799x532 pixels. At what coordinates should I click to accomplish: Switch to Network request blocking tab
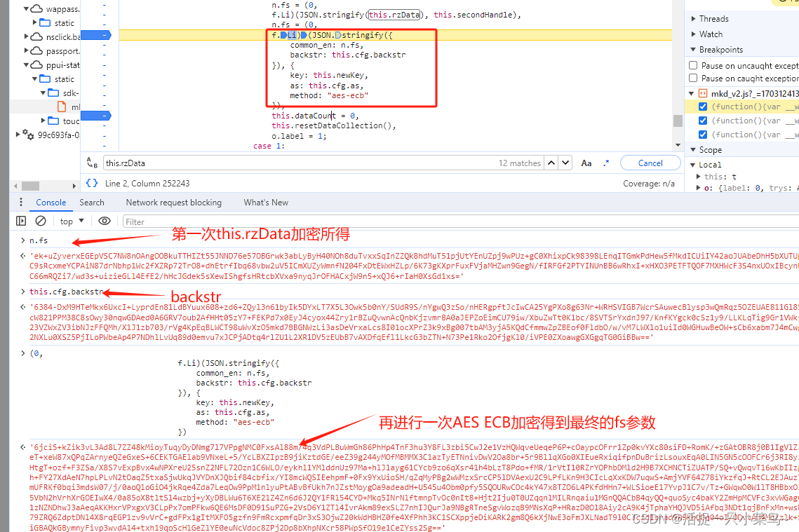[x=173, y=203]
